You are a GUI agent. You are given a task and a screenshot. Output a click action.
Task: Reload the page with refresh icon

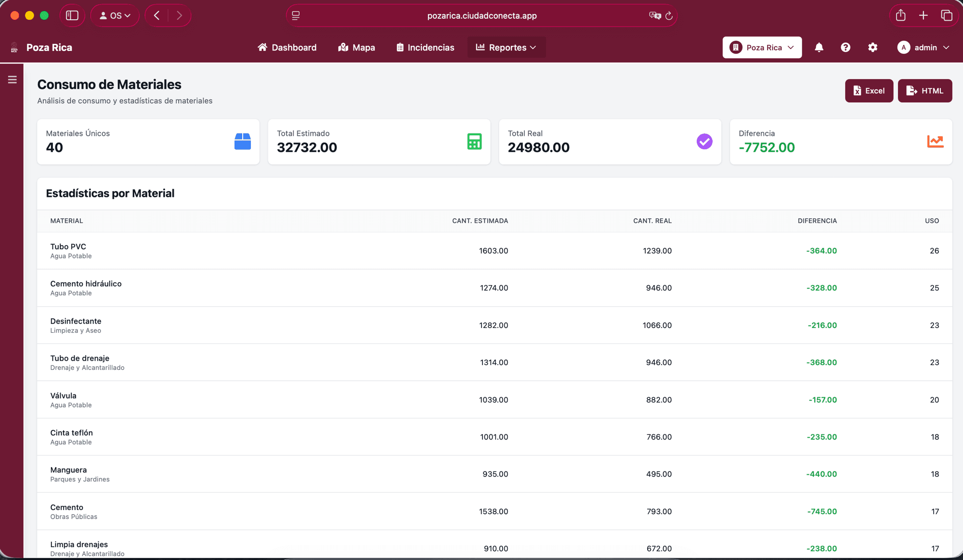click(669, 15)
